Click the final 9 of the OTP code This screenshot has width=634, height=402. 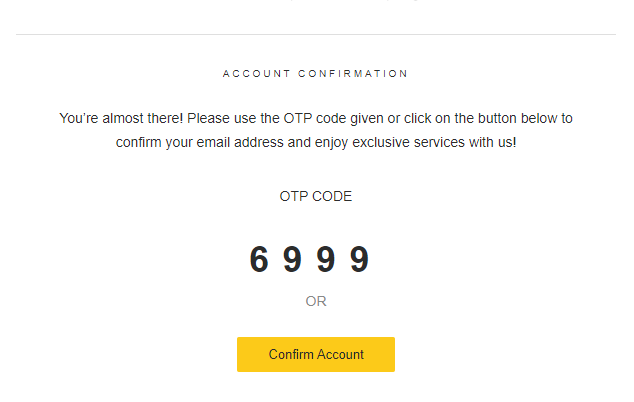click(x=359, y=259)
